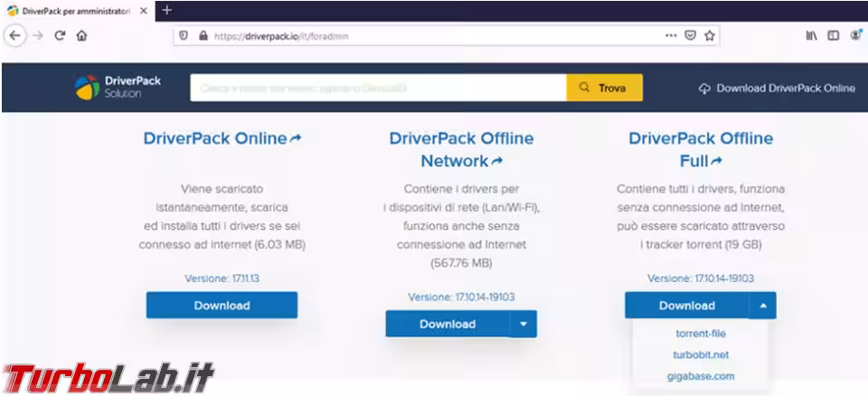Open the page actions three-dots menu
868x396 pixels.
tap(671, 35)
